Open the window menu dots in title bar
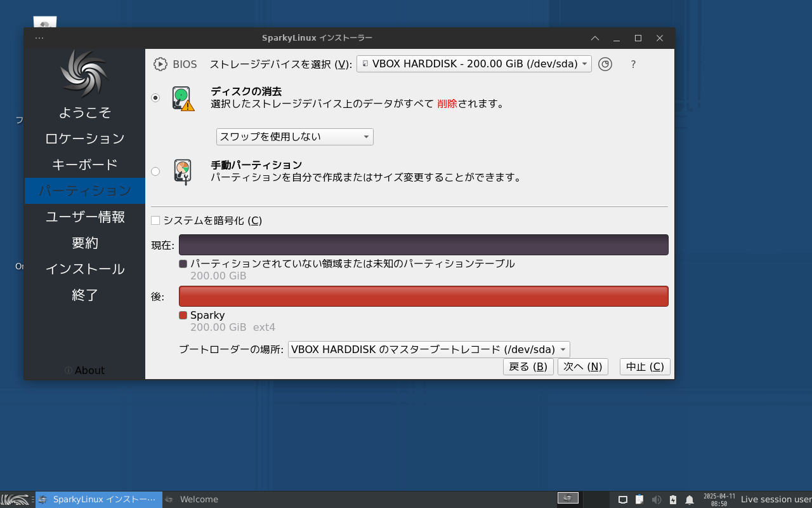This screenshot has width=812, height=508. click(x=39, y=38)
